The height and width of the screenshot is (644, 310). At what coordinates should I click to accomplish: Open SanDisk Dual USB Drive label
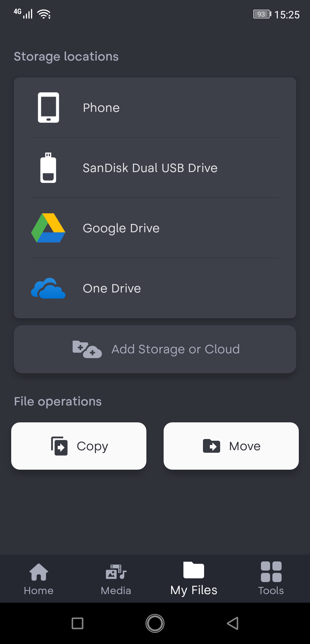[150, 168]
